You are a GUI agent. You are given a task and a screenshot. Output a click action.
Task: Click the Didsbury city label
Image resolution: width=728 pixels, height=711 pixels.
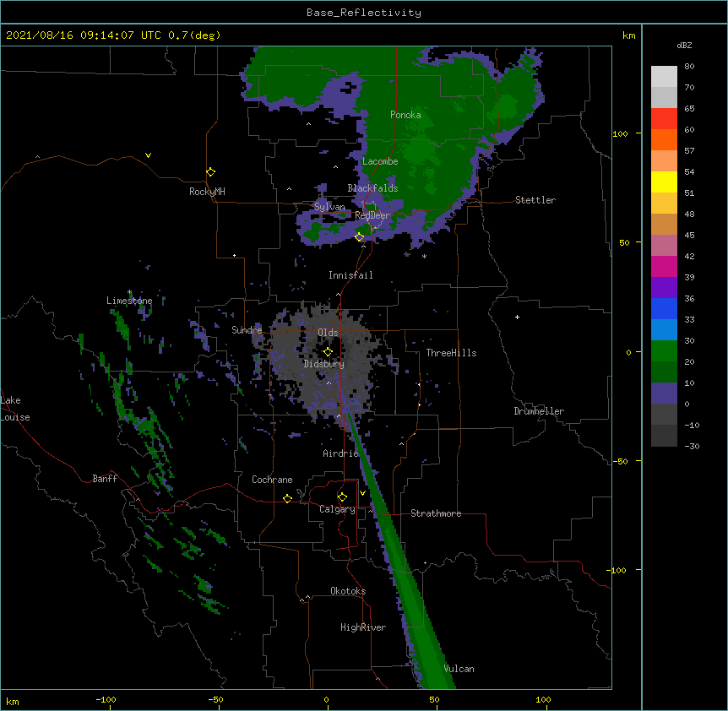(x=323, y=364)
